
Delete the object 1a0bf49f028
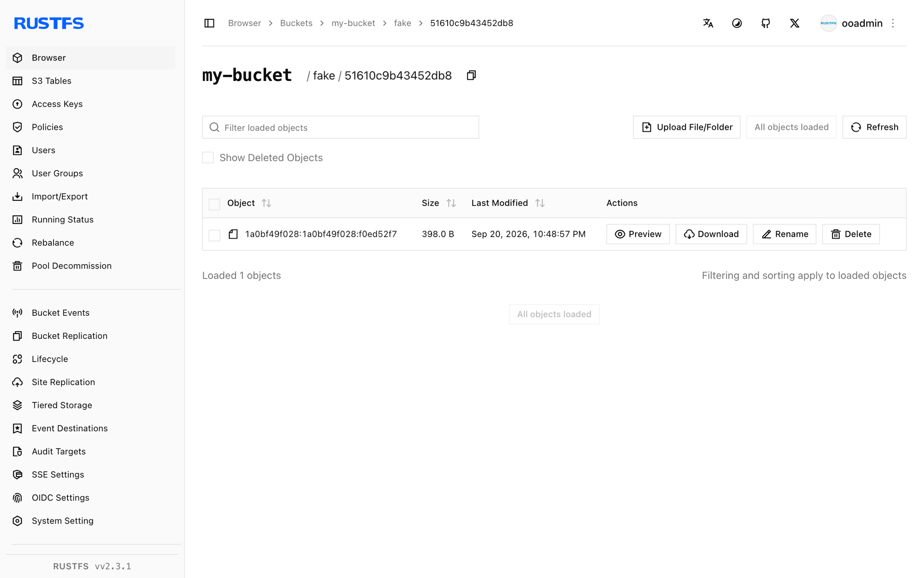[x=851, y=234]
